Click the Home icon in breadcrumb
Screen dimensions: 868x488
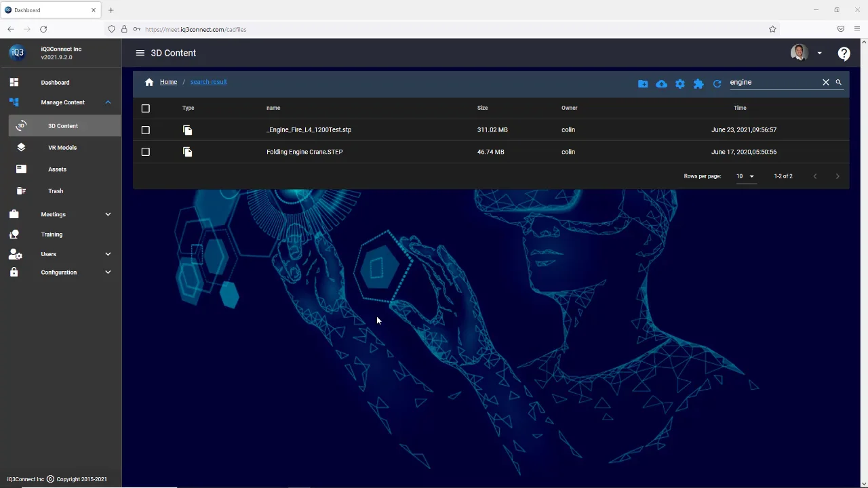point(149,82)
